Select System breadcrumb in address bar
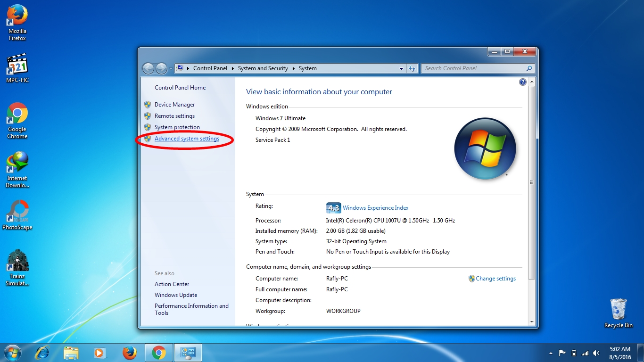Image resolution: width=644 pixels, height=362 pixels. click(308, 68)
